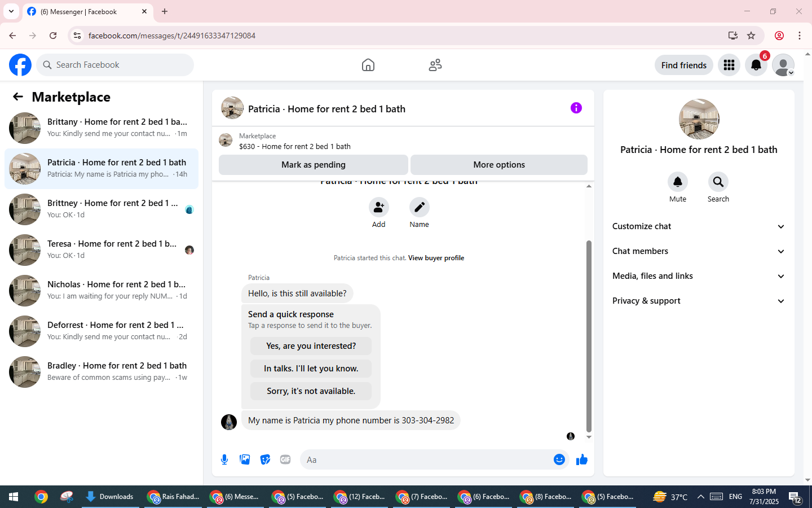Choose a sticker icon
The height and width of the screenshot is (508, 812).
pyautogui.click(x=265, y=459)
